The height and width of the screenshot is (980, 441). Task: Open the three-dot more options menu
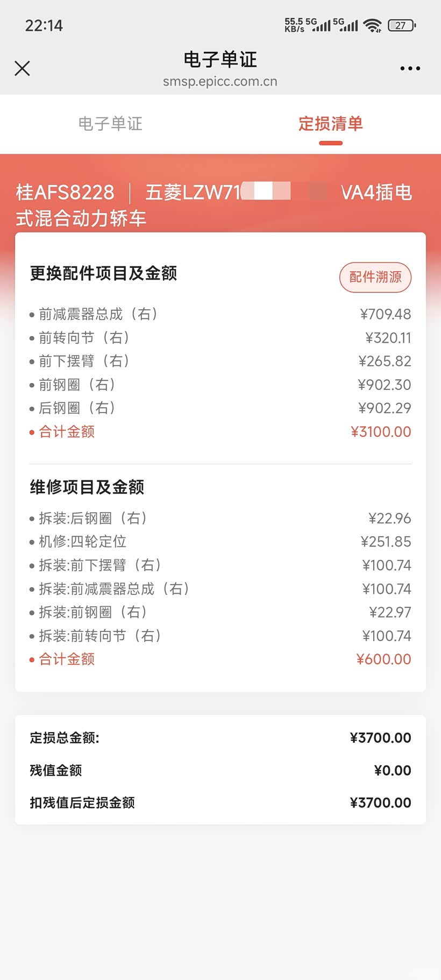410,69
